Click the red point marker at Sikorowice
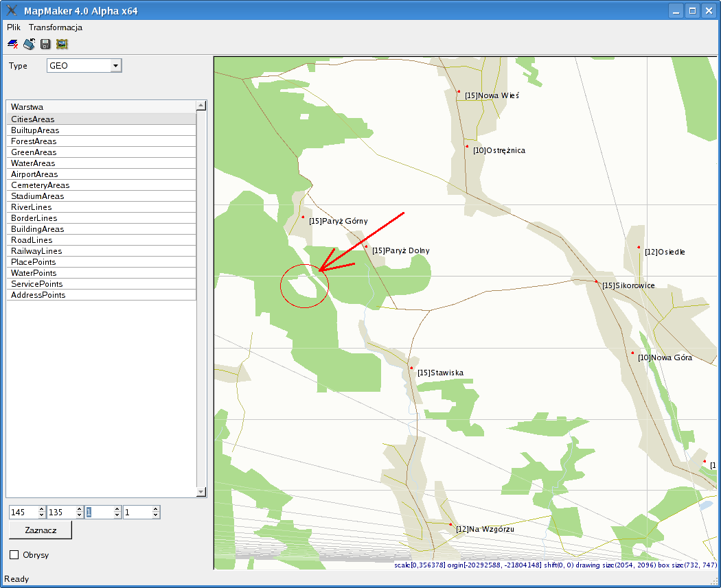721x588 pixels. [x=595, y=281]
